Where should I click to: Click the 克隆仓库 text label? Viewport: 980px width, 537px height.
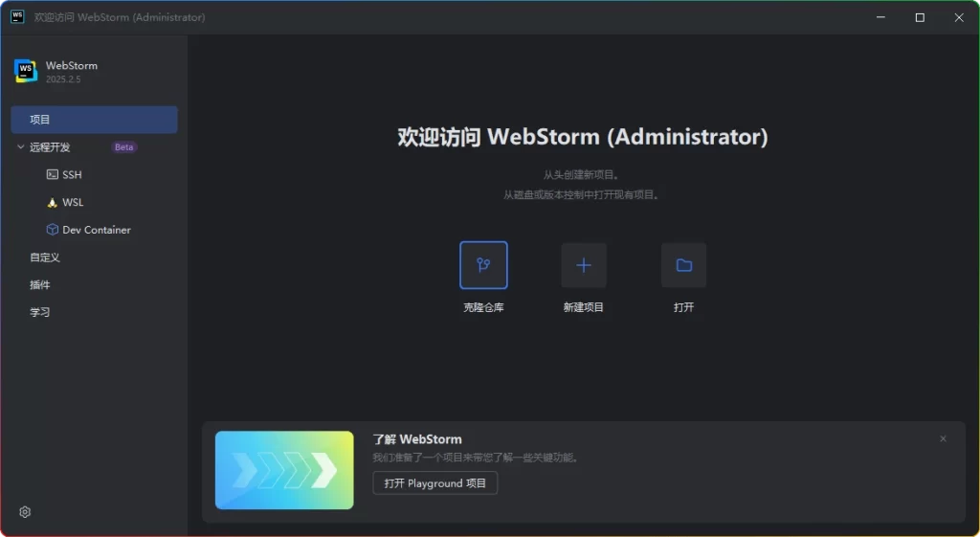click(x=483, y=307)
